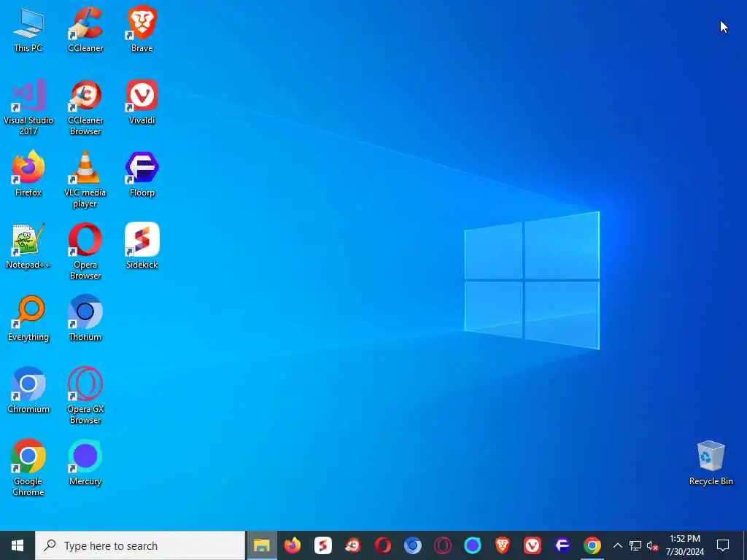Open File Explorer from the taskbar
Viewport: 747px width, 560px height.
[x=262, y=545]
